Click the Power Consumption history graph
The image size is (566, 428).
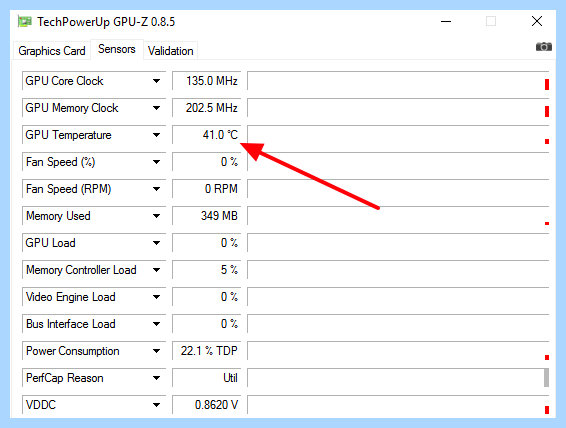tap(399, 351)
